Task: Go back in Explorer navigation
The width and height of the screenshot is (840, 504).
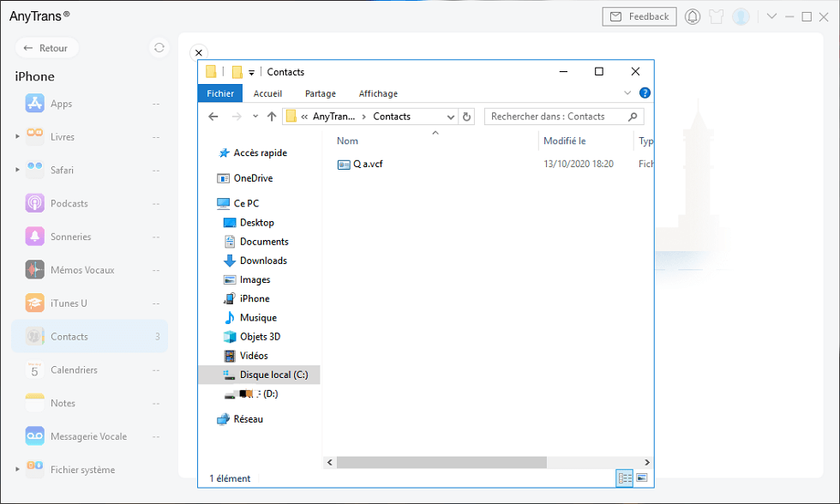Action: [213, 117]
